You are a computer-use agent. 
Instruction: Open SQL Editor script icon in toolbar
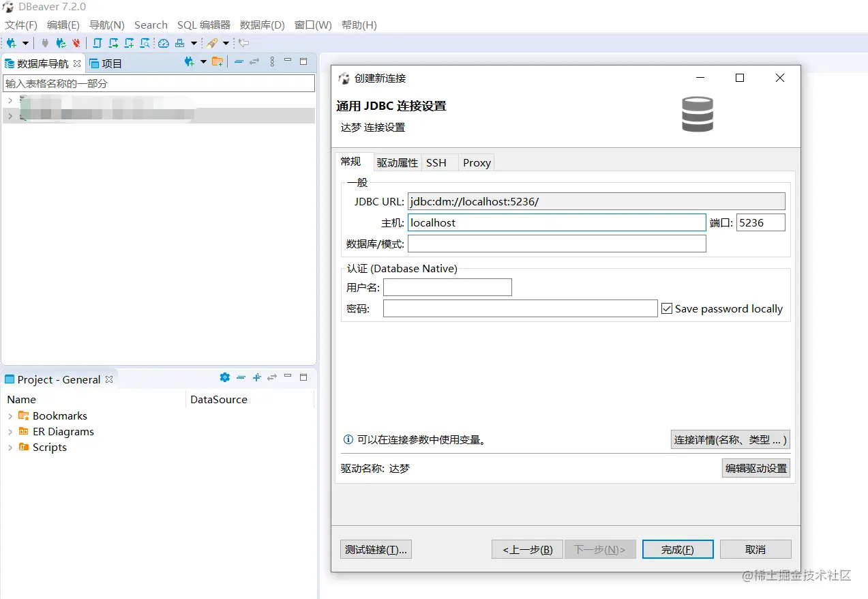coord(98,43)
